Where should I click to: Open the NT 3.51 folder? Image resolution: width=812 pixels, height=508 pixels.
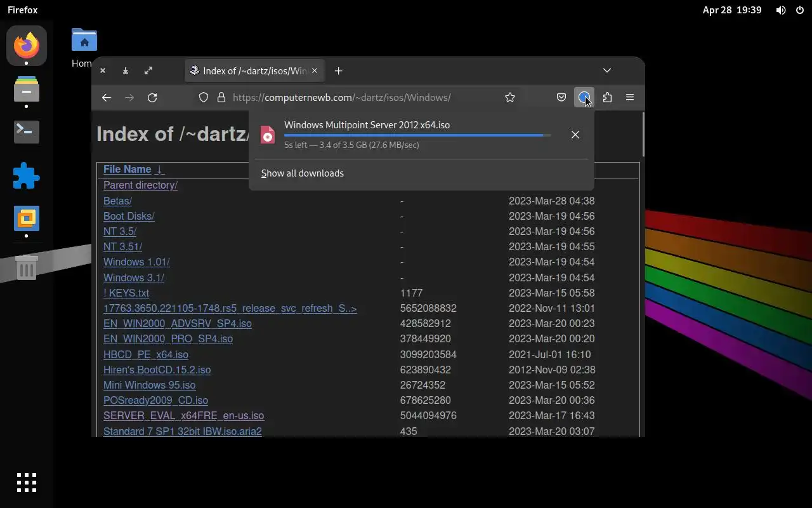tap(122, 247)
